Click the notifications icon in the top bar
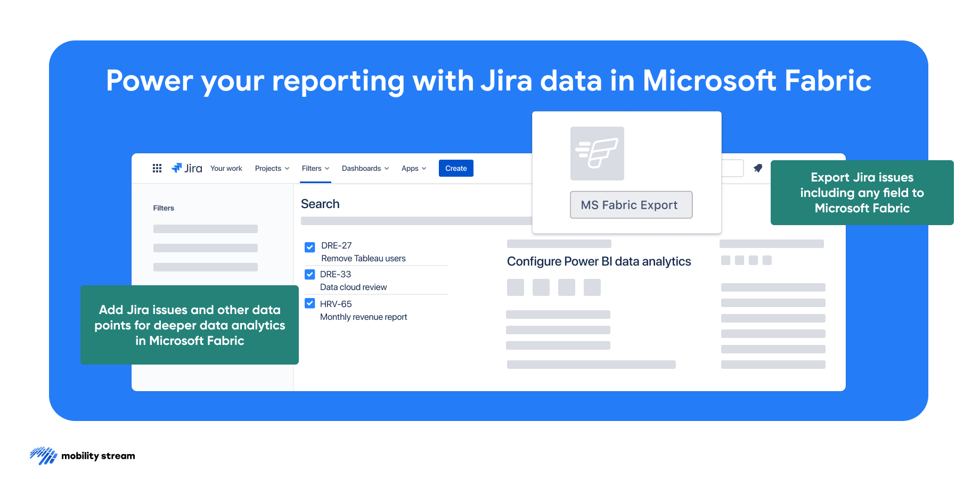 click(757, 168)
